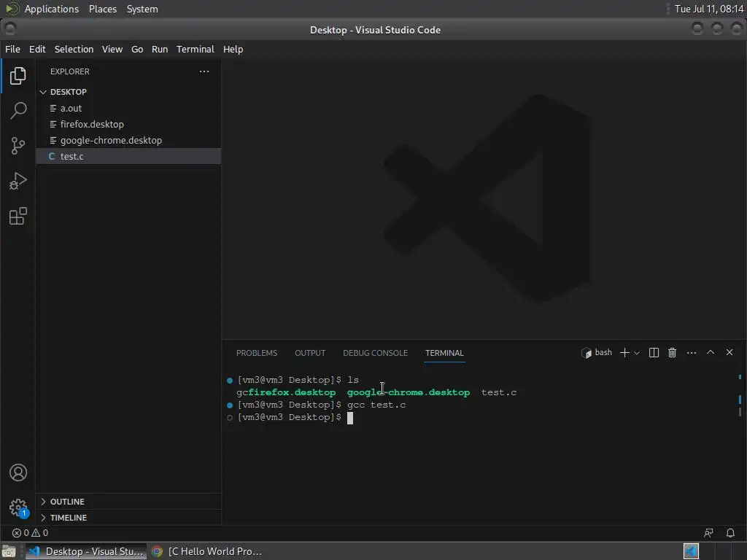This screenshot has width=747, height=560.
Task: Open the Manage gear settings icon
Action: (x=18, y=507)
